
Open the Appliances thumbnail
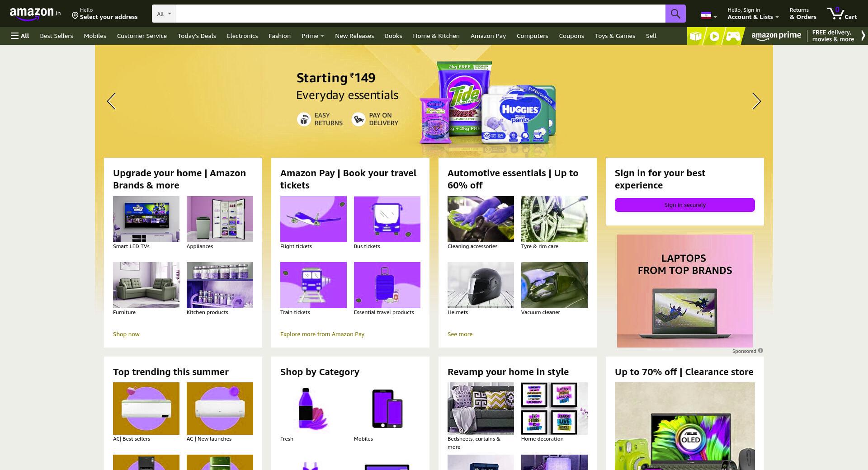[220, 219]
